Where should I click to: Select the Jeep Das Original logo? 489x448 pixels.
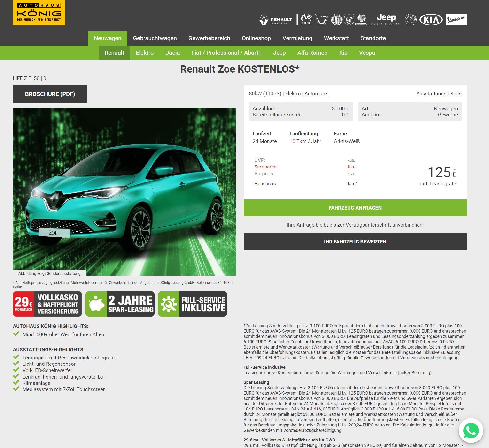[x=386, y=20]
